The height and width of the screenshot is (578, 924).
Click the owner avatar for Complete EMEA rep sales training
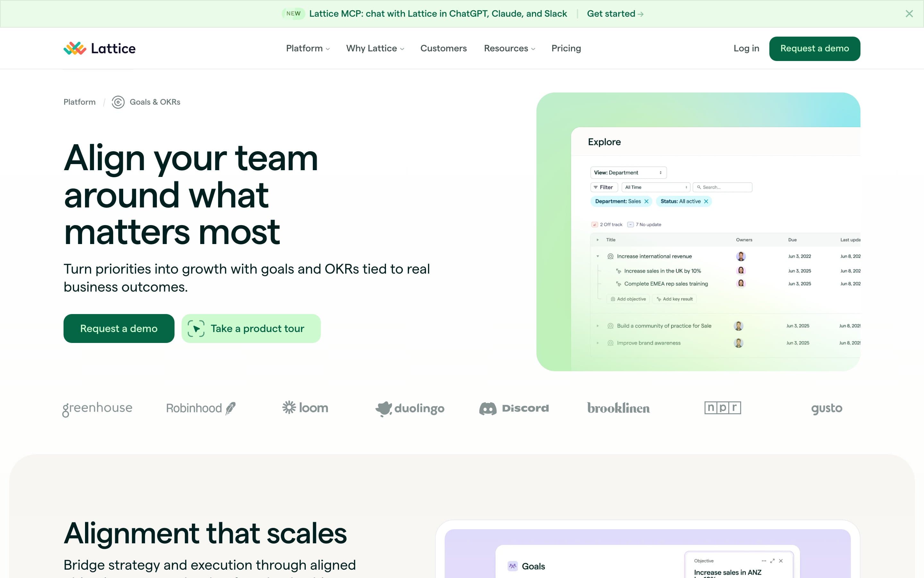(741, 284)
